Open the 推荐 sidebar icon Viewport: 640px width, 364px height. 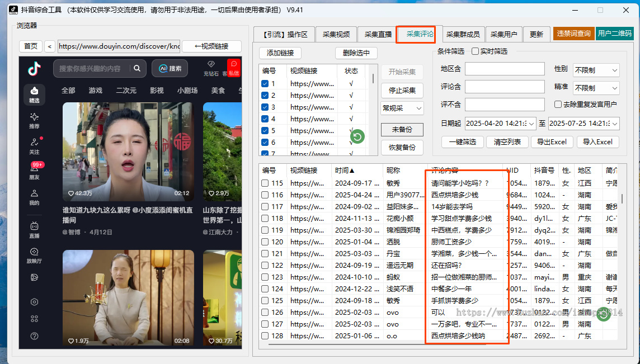(34, 121)
